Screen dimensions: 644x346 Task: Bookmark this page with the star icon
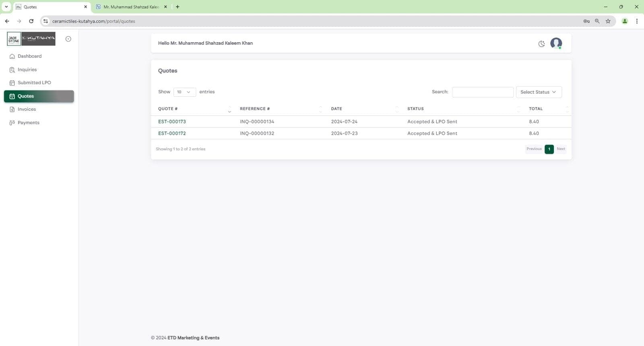(x=608, y=21)
